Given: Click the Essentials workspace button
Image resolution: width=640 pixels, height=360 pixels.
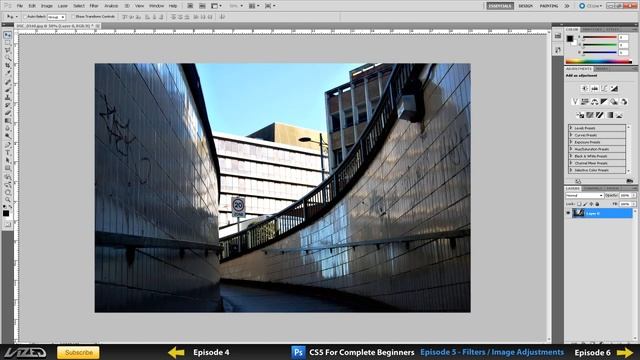Looking at the screenshot, I should 500,6.
